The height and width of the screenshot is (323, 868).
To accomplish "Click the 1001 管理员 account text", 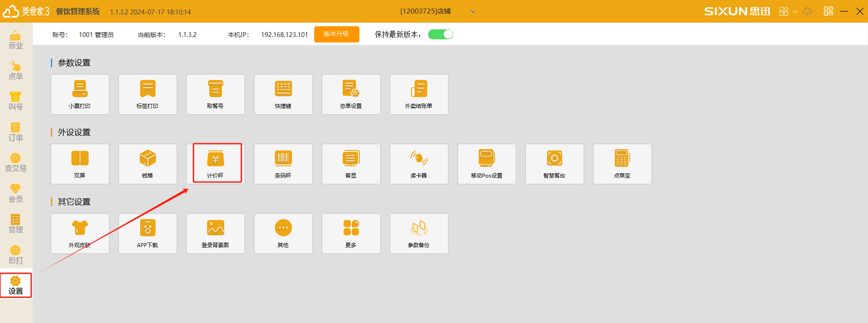I will point(96,35).
